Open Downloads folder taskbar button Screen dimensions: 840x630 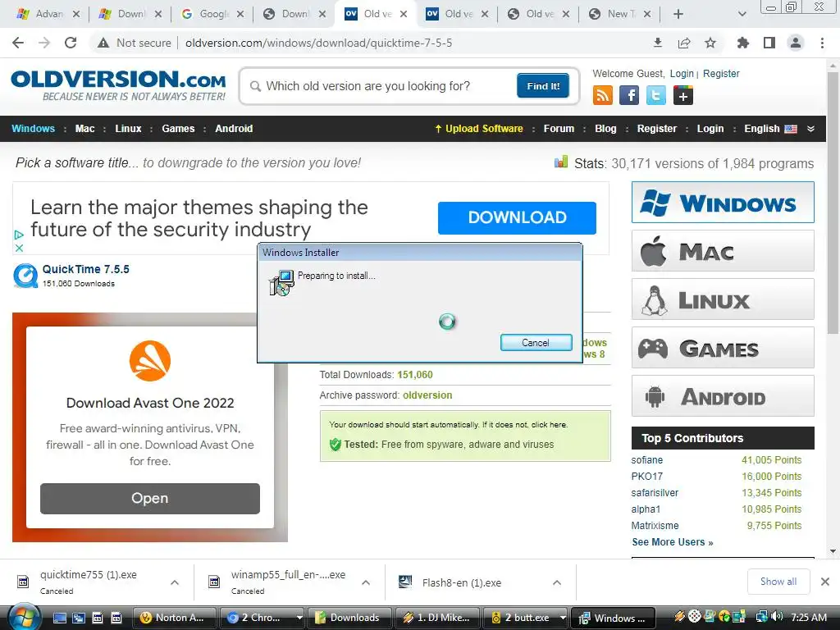pyautogui.click(x=349, y=618)
